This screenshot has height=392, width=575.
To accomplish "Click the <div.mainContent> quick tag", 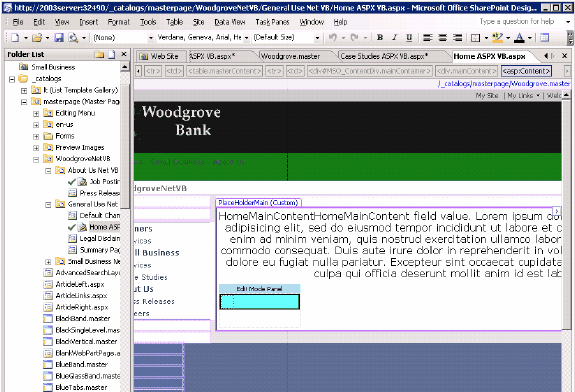I will (x=467, y=71).
